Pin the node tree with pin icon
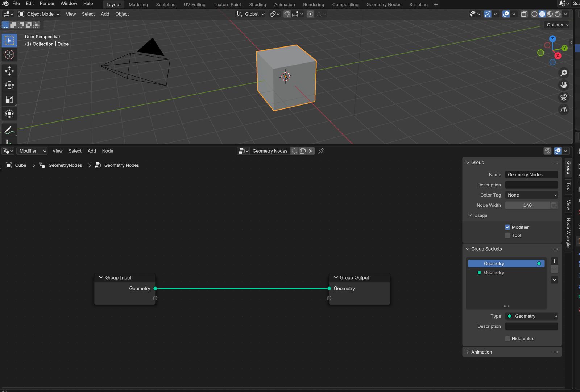580x392 pixels. tap(321, 151)
